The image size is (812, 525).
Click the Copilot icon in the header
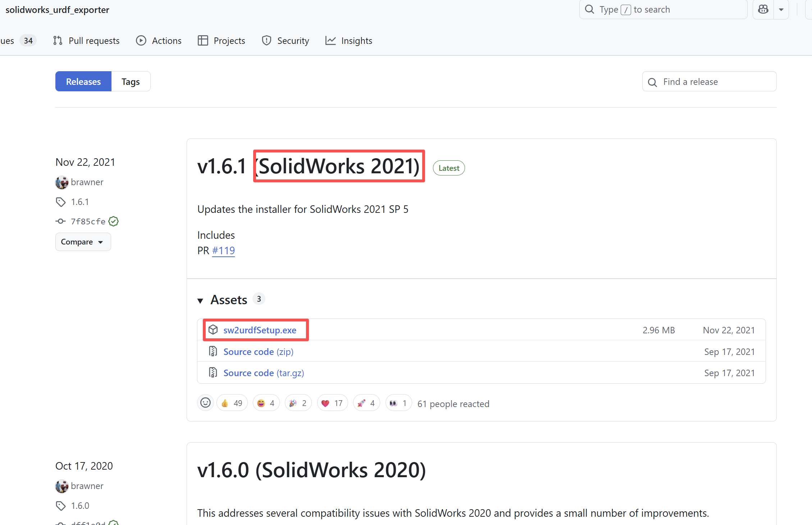pyautogui.click(x=763, y=9)
